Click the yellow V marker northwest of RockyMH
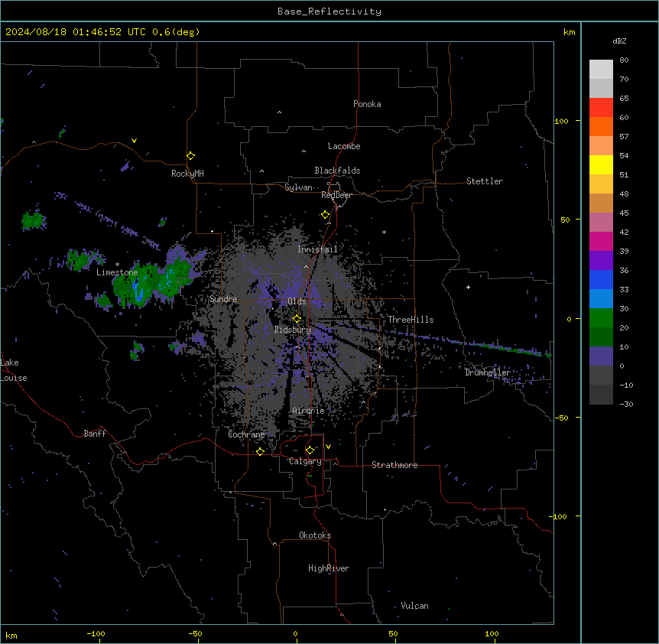Image resolution: width=659 pixels, height=644 pixels. pos(134,141)
